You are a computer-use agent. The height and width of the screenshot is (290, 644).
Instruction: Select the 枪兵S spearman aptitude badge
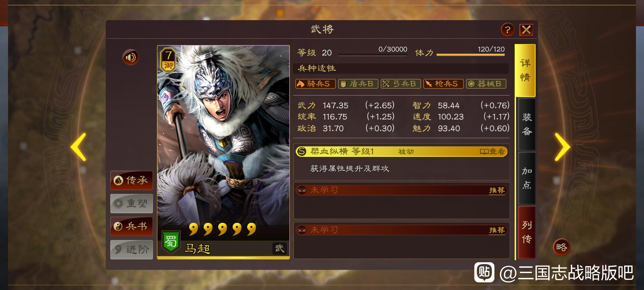click(x=443, y=84)
